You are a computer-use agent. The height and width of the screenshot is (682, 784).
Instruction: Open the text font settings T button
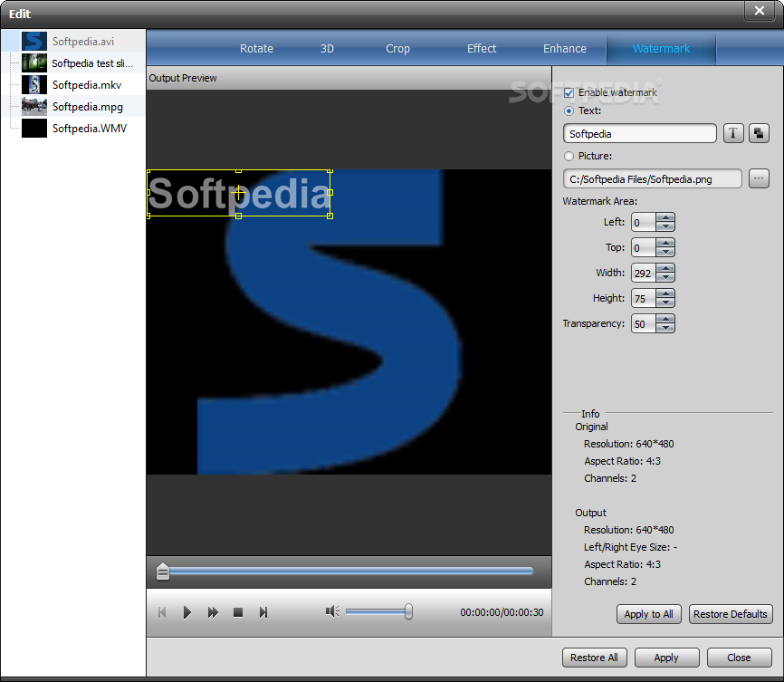click(733, 134)
